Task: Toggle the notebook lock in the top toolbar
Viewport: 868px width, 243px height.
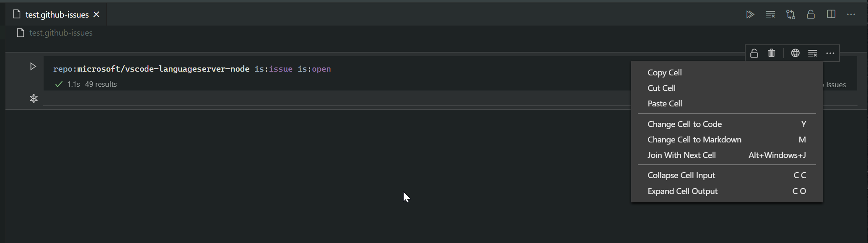Action: click(811, 14)
